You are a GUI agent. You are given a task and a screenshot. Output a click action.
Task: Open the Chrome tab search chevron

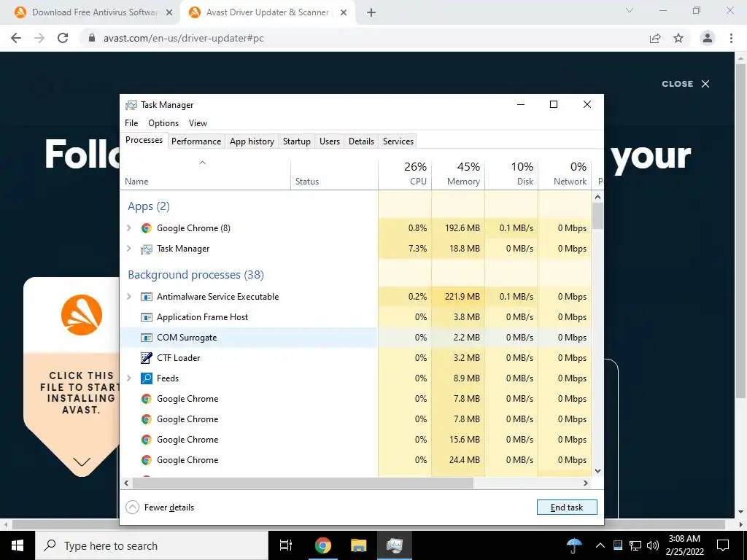(630, 10)
